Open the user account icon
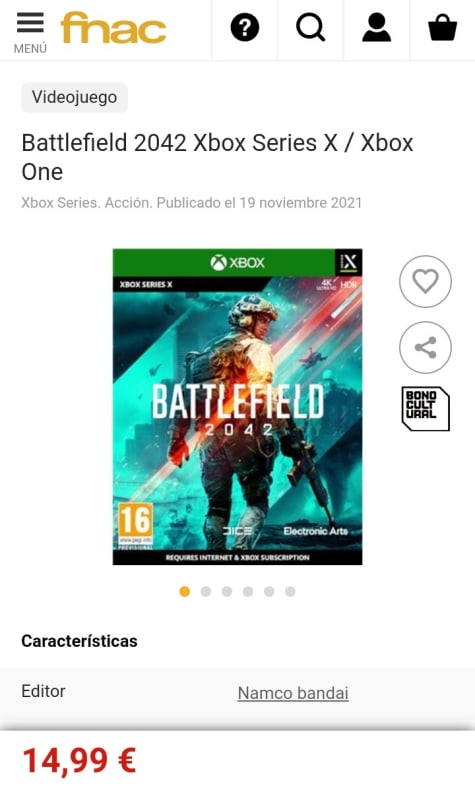This screenshot has width=475, height=790. coord(376,28)
